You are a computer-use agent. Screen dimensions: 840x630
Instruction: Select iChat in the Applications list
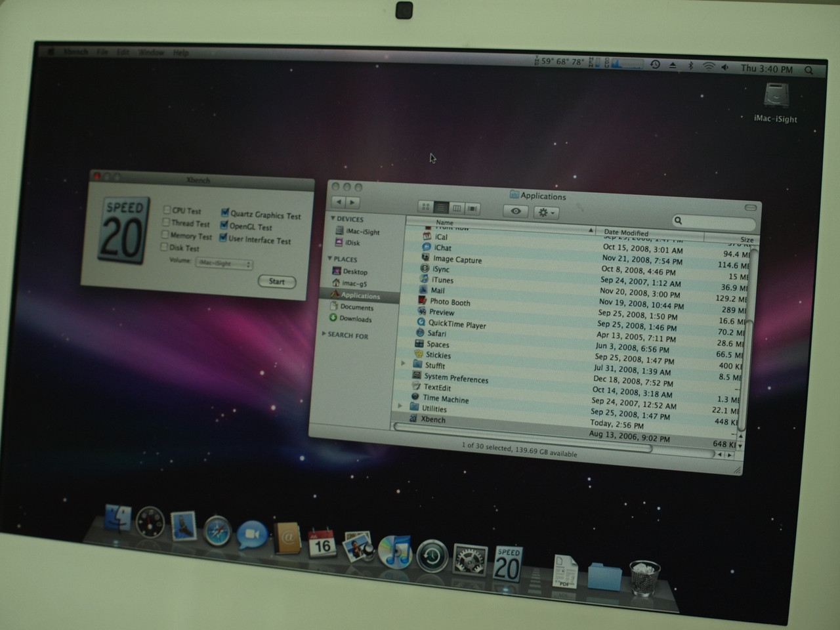click(438, 247)
